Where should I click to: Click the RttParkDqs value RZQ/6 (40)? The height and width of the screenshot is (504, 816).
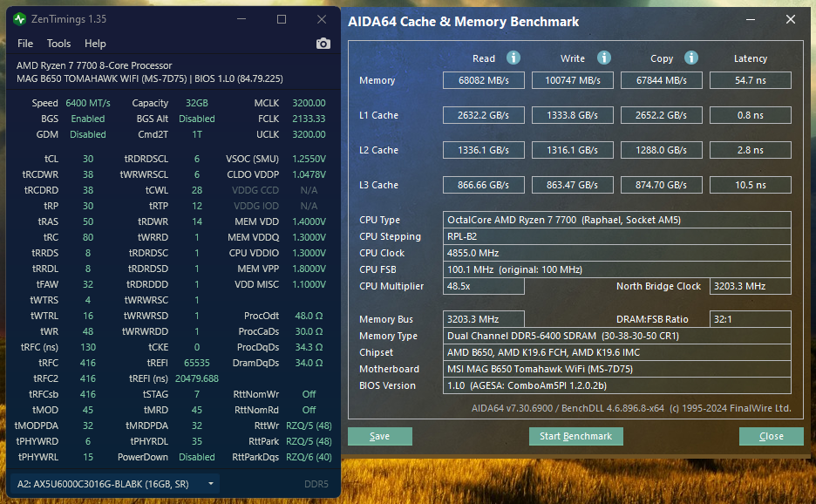309,457
